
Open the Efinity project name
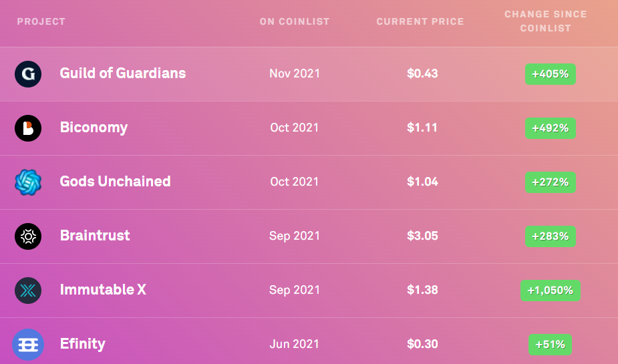[x=83, y=345]
